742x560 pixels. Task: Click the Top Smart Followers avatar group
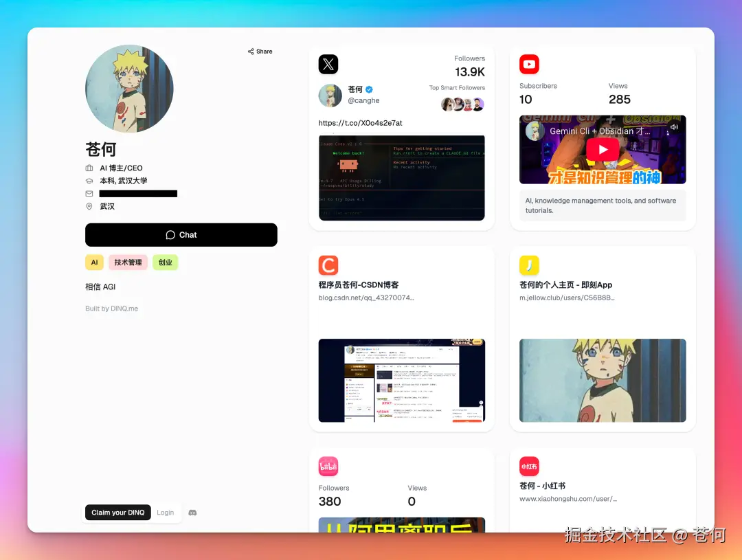[x=463, y=104]
